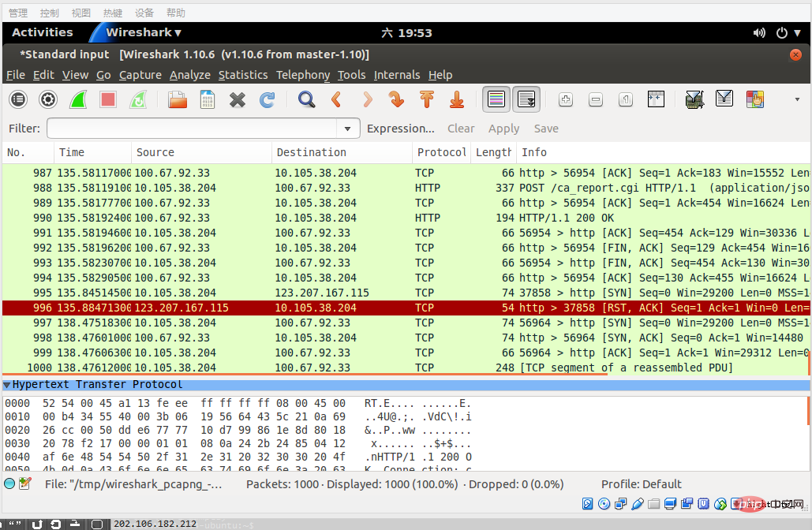Reload the capture file icon
Image resolution: width=812 pixels, height=530 pixels.
point(268,99)
